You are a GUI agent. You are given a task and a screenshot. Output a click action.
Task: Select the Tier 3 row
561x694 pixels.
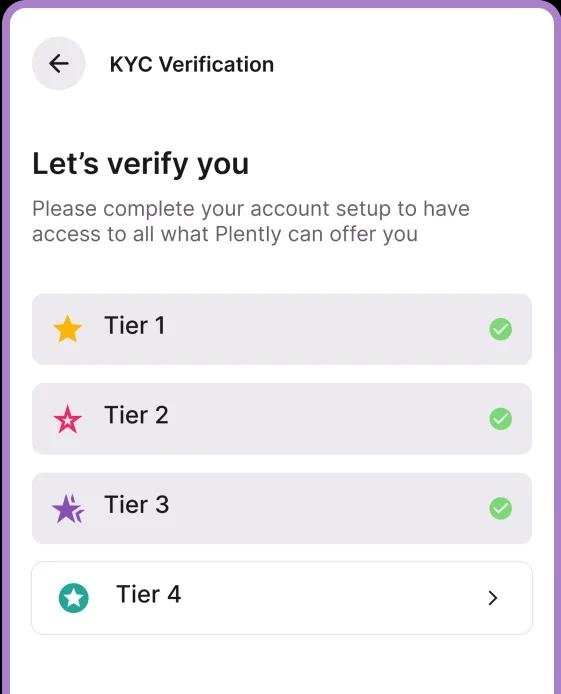tap(282, 508)
